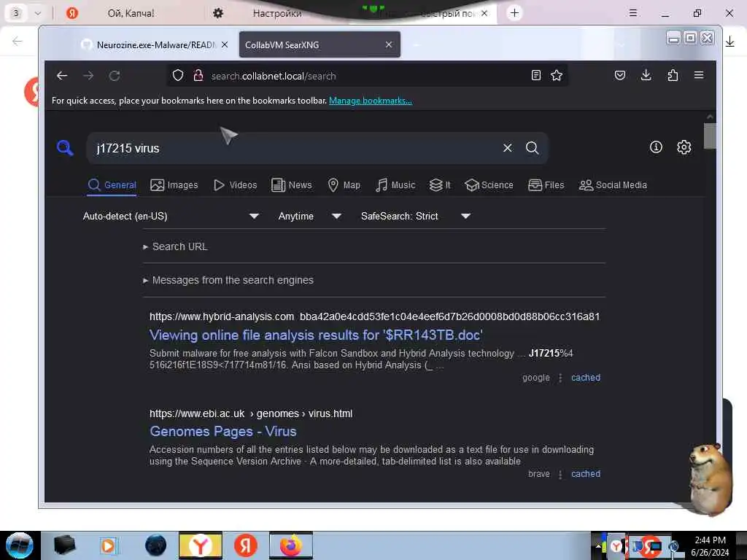Open SearXNG about info icon

tap(656, 147)
